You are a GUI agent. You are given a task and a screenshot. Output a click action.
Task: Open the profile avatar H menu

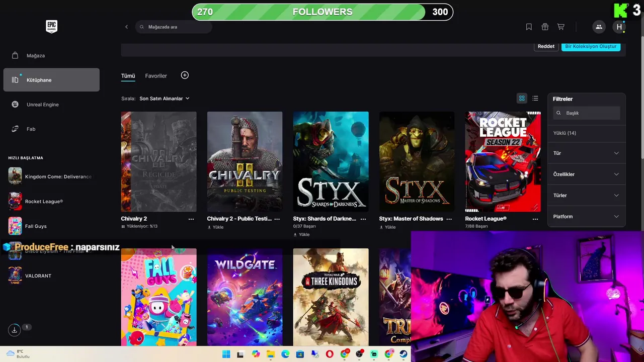click(x=619, y=27)
